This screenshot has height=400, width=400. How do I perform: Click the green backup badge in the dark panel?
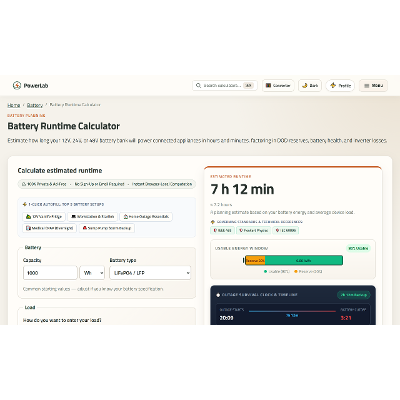click(x=354, y=295)
